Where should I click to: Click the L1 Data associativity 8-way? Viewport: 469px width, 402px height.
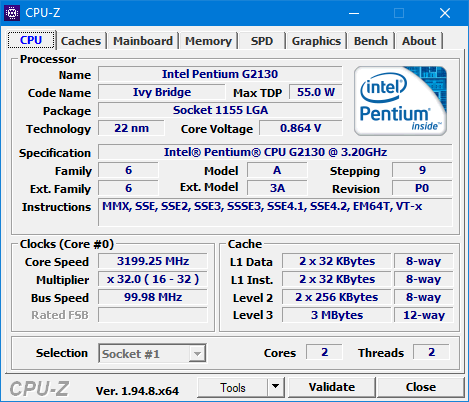pyautogui.click(x=424, y=261)
